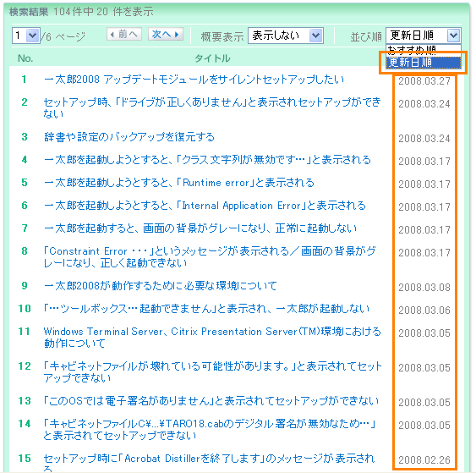The width and height of the screenshot is (476, 473).
Task: Open 一太郎2008 アップデートモジュール silent setup article
Action: point(194,80)
